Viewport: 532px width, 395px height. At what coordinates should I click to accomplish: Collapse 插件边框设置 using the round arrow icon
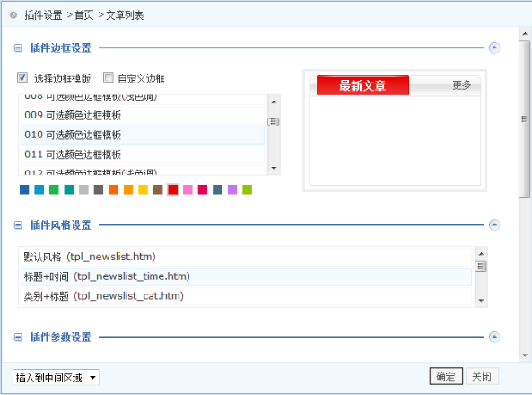coord(493,48)
